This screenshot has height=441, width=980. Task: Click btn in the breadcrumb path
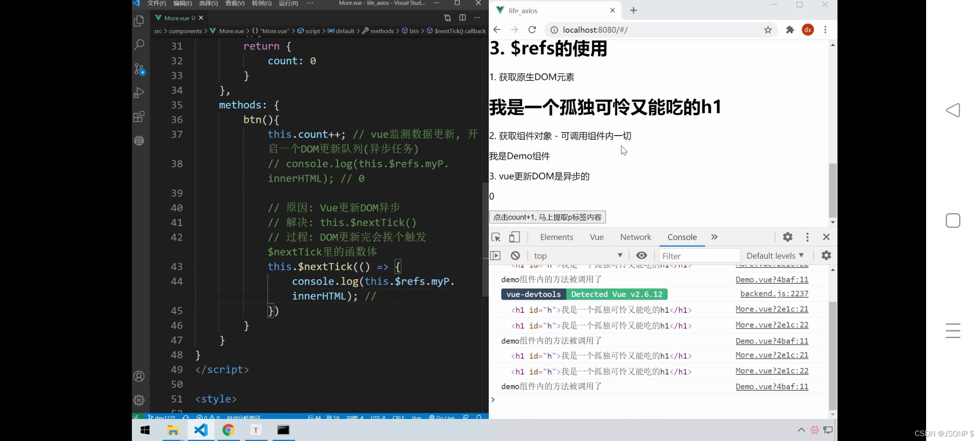pyautogui.click(x=411, y=31)
